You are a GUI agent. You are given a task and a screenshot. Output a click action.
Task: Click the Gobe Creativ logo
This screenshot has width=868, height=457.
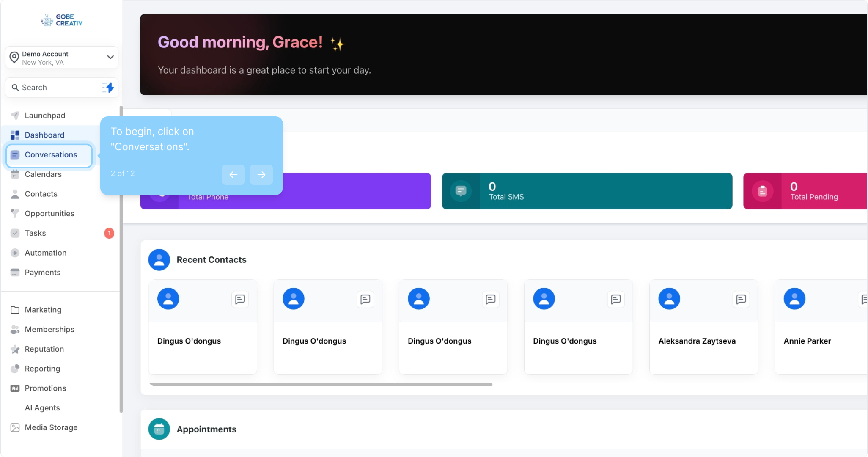pos(62,20)
